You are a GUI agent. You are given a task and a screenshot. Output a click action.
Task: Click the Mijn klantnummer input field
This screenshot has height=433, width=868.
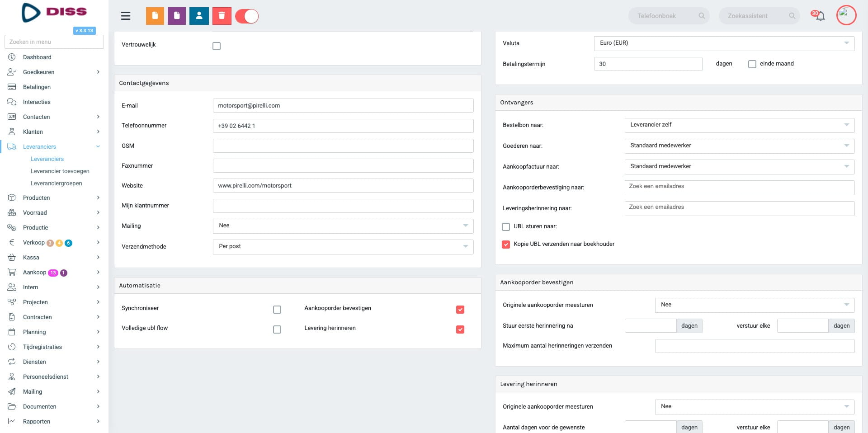click(x=343, y=206)
